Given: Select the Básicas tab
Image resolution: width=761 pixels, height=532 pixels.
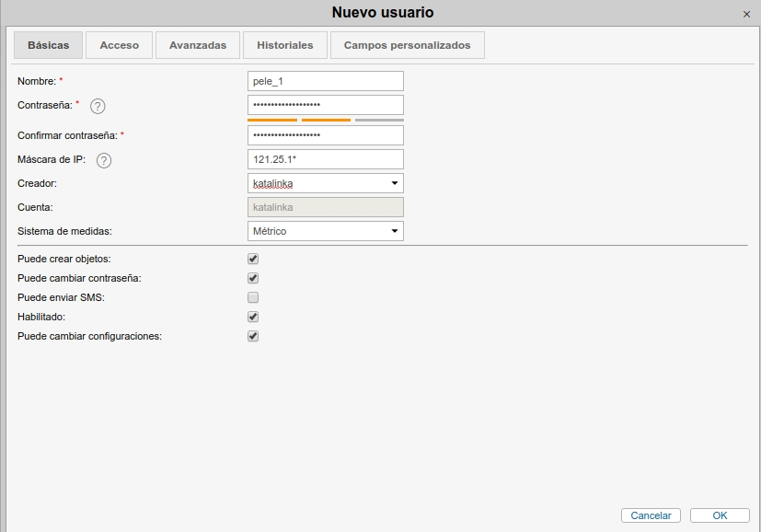Looking at the screenshot, I should coord(48,45).
